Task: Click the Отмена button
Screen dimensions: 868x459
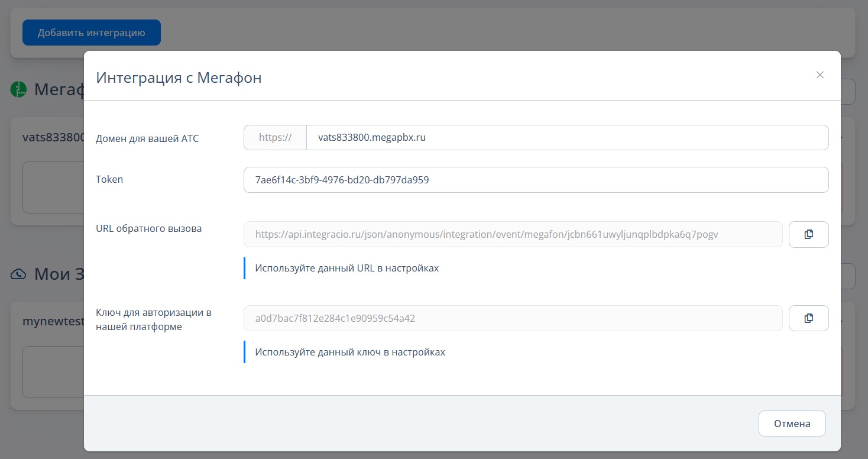Action: (792, 424)
